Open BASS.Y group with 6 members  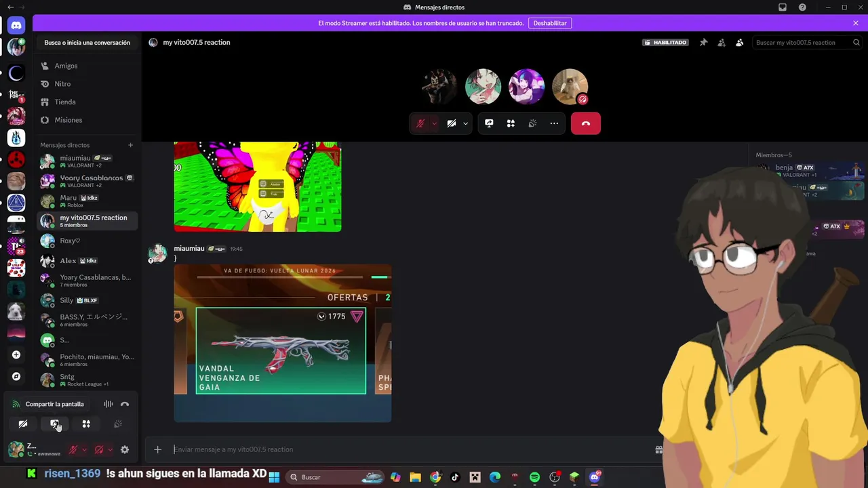87,320
